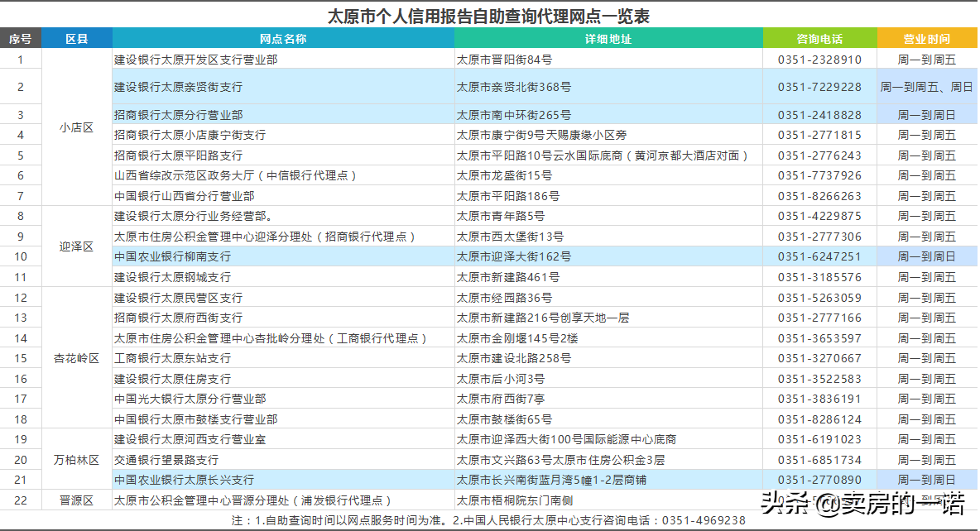Click 太原市公积金管理中心晋源分理处 in row 22

pyautogui.click(x=248, y=500)
